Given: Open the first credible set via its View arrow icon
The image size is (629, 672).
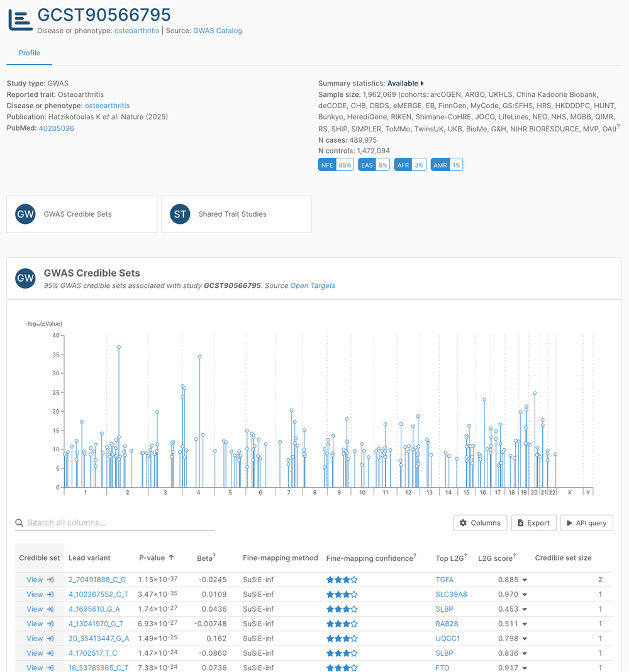Looking at the screenshot, I should [50, 579].
